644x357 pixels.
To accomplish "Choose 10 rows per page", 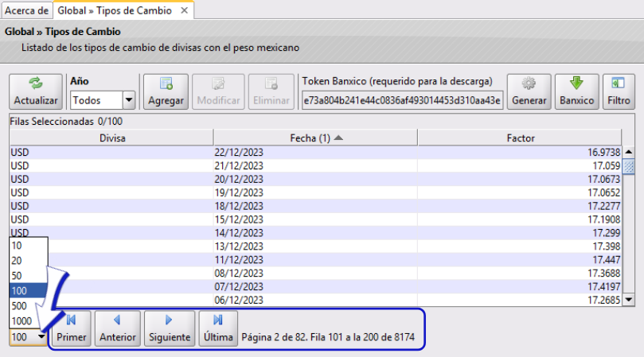I will coord(29,246).
